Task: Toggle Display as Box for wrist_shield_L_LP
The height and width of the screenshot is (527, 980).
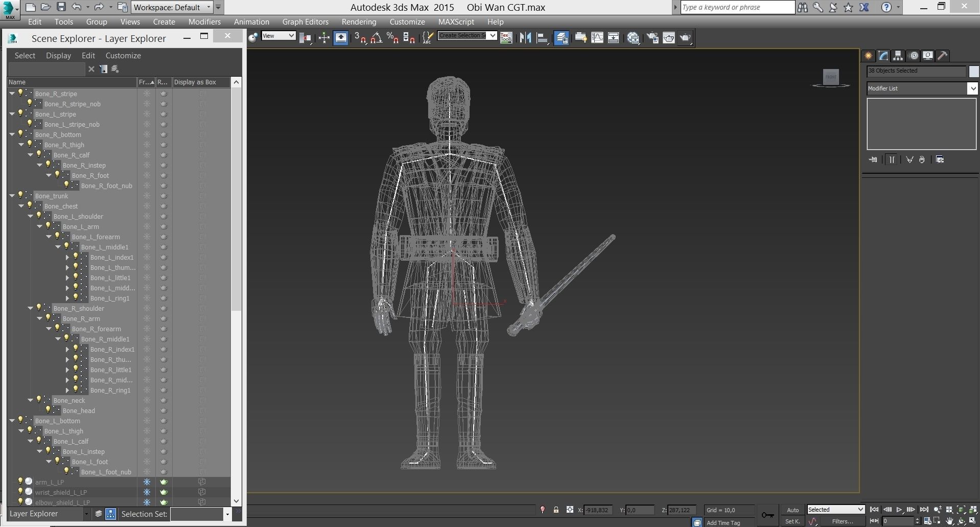Action: click(202, 492)
